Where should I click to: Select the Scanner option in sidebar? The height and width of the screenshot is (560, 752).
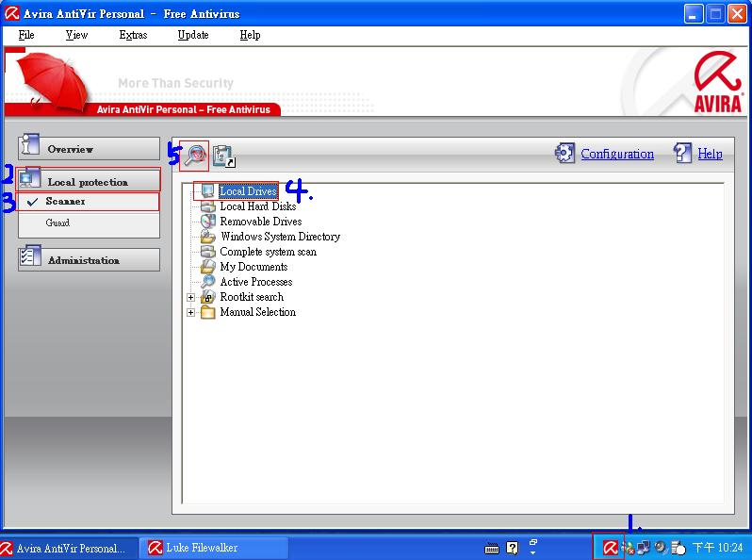coord(65,202)
